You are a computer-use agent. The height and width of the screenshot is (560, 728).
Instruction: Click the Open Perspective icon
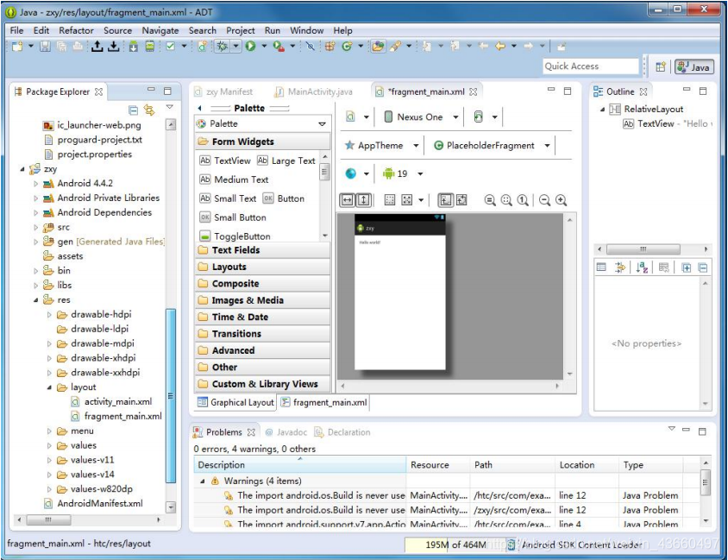660,66
